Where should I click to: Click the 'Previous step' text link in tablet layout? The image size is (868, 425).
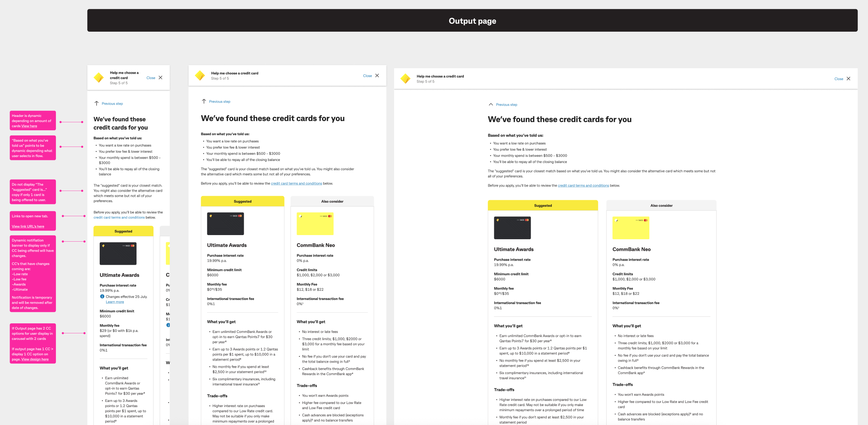pyautogui.click(x=220, y=102)
